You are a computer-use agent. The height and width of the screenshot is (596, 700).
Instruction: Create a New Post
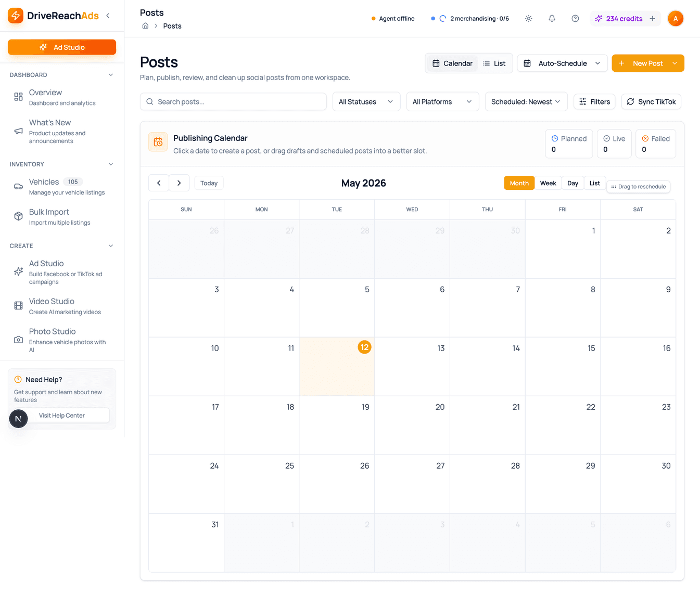[x=641, y=63]
